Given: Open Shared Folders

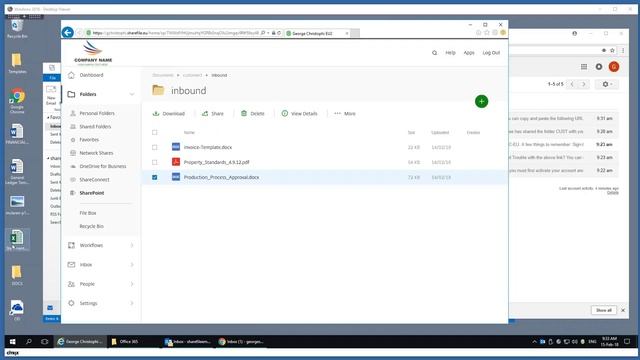Looking at the screenshot, I should tap(95, 127).
